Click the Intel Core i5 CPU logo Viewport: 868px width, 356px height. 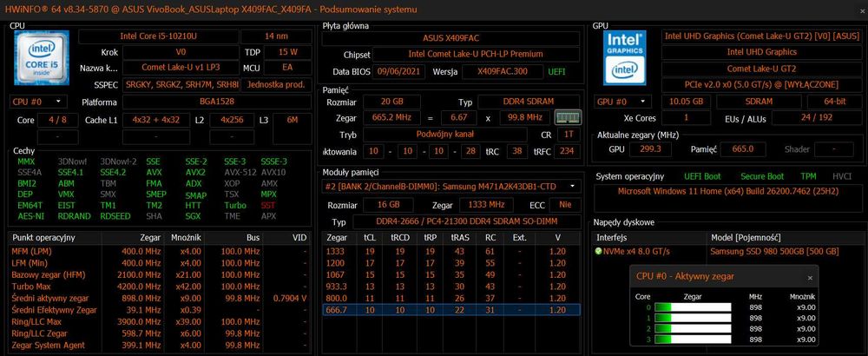point(41,57)
